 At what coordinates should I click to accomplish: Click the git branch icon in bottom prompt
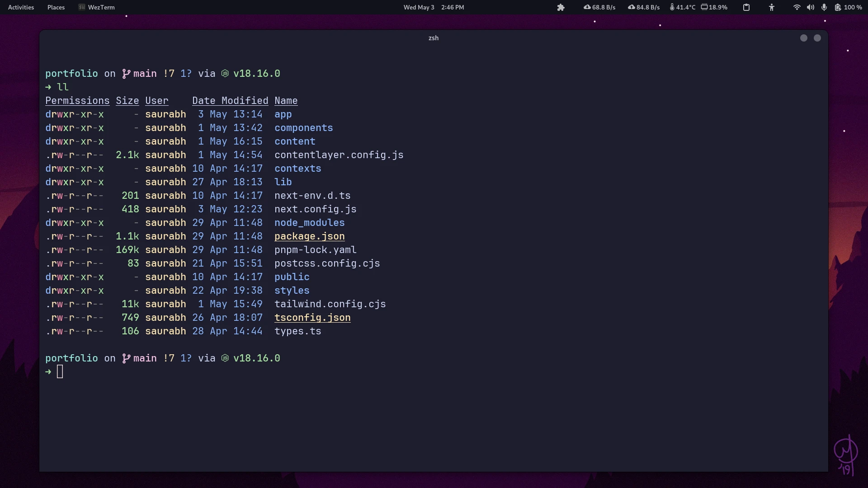pos(126,358)
